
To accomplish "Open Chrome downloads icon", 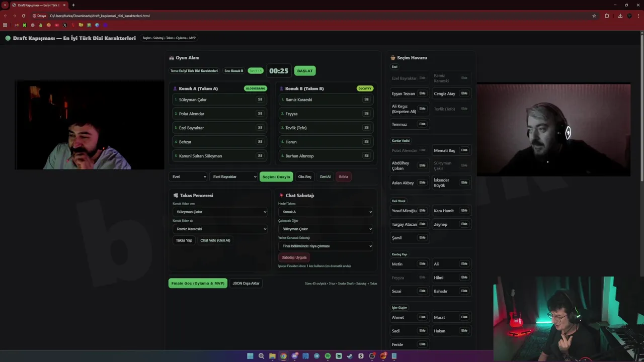I will click(x=620, y=16).
